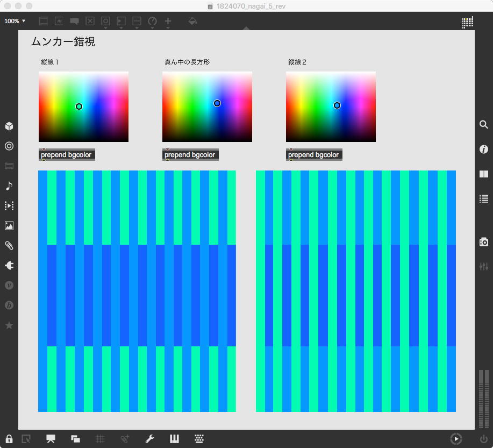Open the Max for Live target icon in sidebar
Screen dimensions: 493x448
click(9, 146)
